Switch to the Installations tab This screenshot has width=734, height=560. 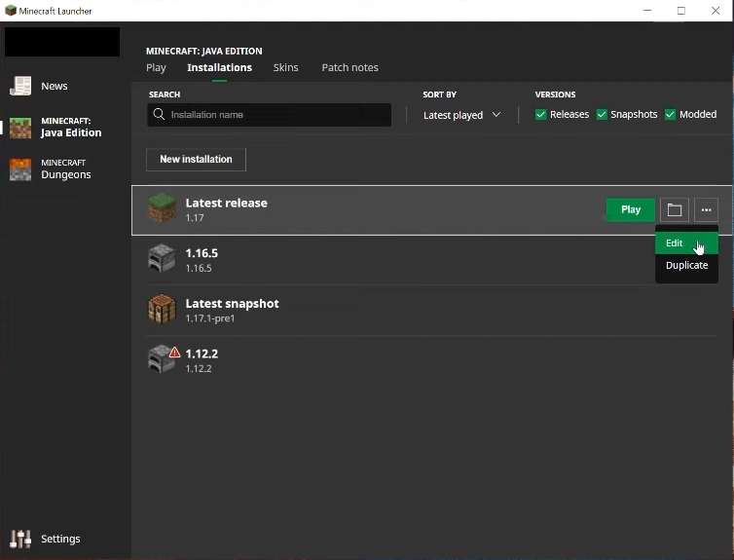pyautogui.click(x=220, y=67)
